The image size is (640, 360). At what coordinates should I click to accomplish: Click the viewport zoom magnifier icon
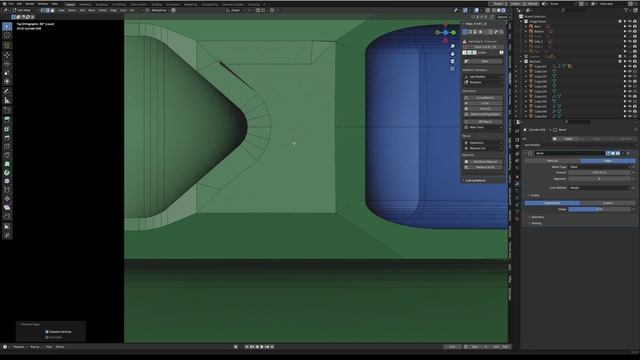(x=452, y=46)
